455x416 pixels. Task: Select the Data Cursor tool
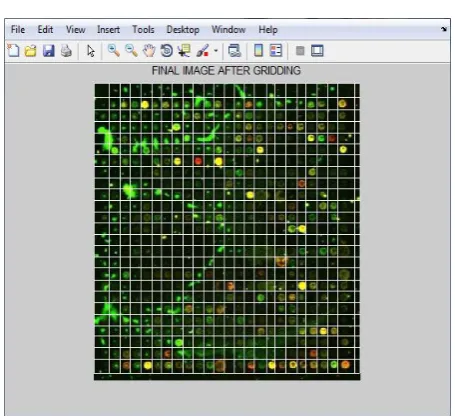pyautogui.click(x=184, y=51)
